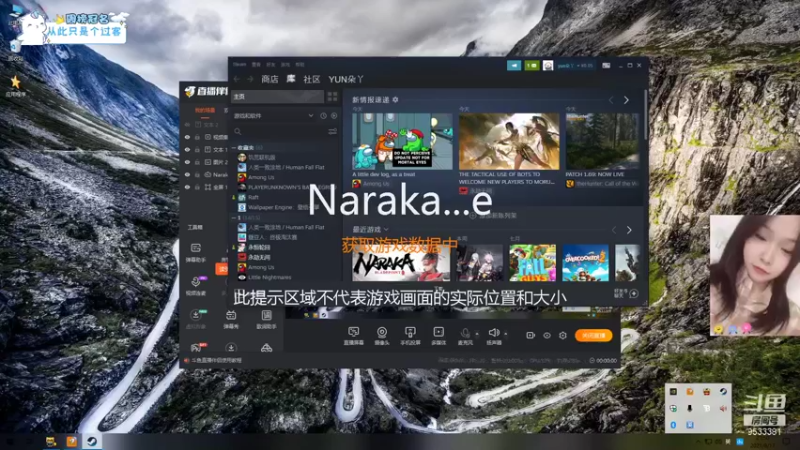Open the YUN朵丫 profile tab
800x450 pixels.
tap(346, 79)
